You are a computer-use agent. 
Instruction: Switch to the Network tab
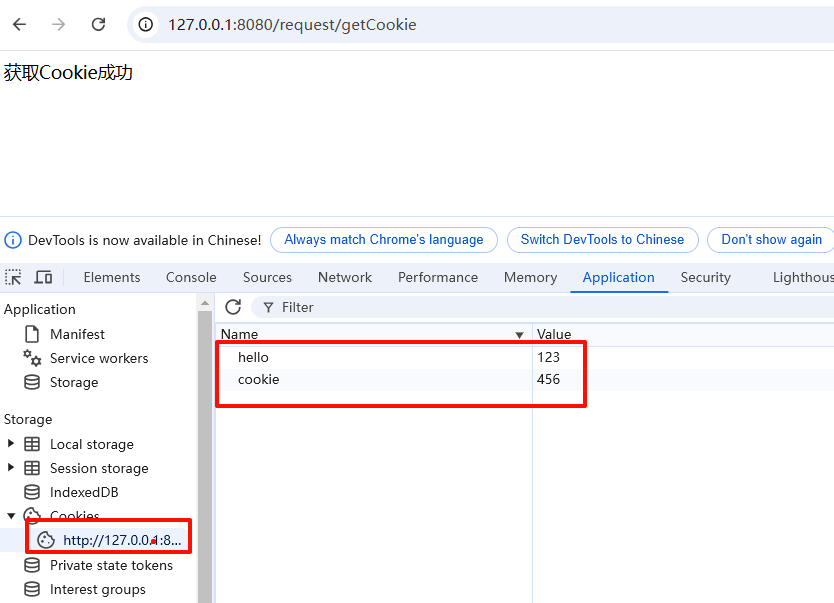tap(345, 277)
